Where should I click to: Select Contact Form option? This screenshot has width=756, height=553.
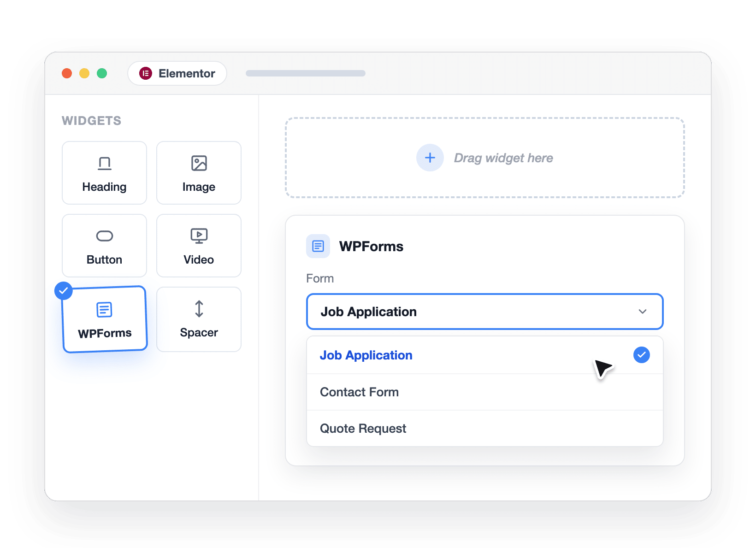485,392
